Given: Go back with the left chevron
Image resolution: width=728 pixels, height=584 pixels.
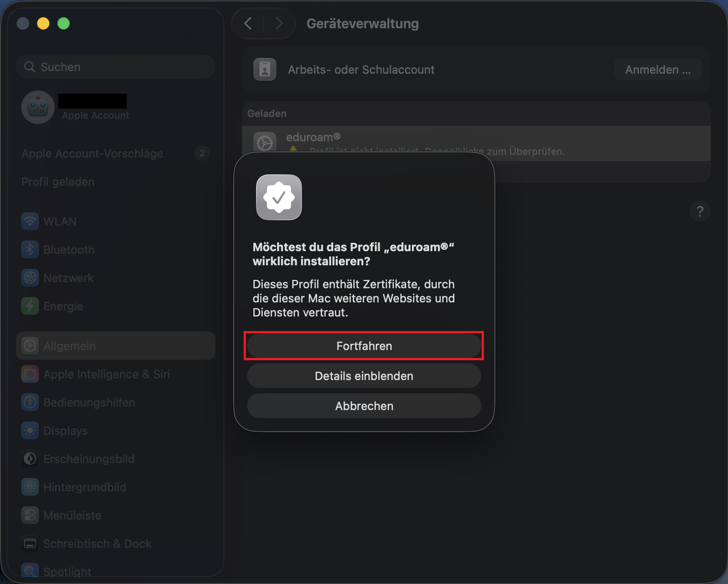Looking at the screenshot, I should [x=248, y=23].
